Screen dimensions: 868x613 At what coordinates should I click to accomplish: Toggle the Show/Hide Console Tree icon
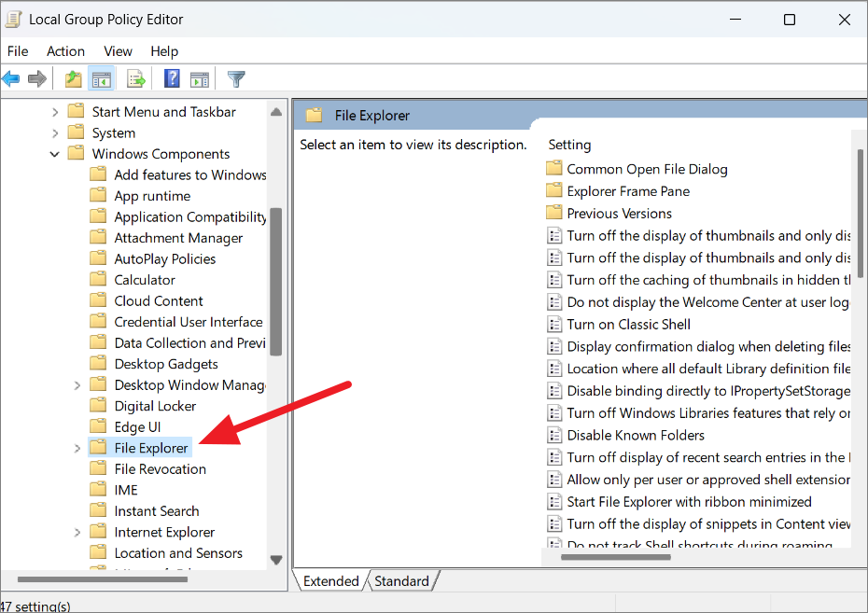(x=102, y=79)
